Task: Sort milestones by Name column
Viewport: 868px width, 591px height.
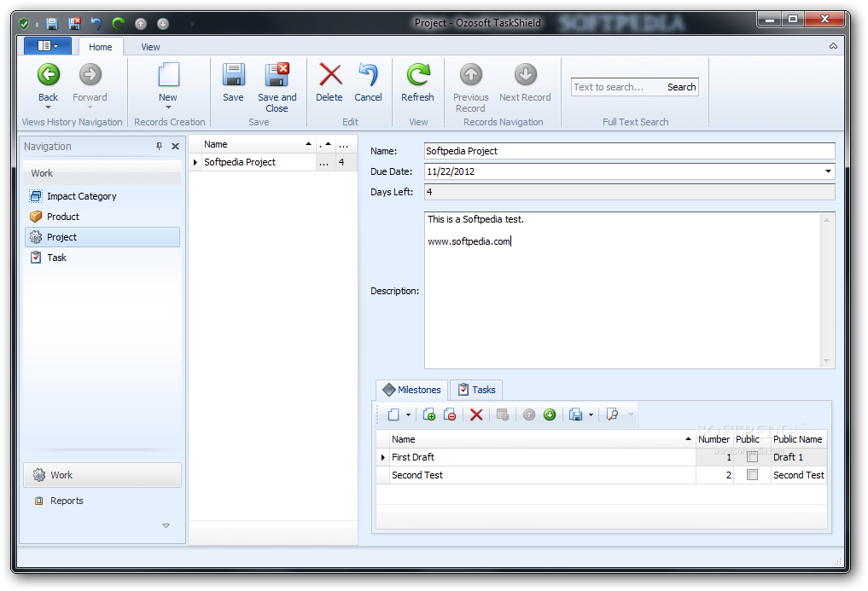Action: click(x=542, y=439)
